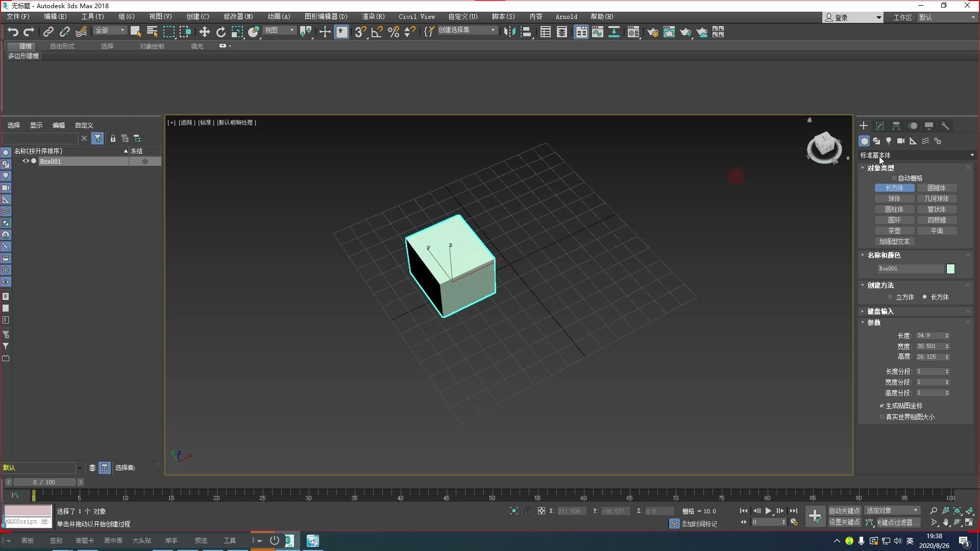Uncheck 生成贴图坐标 option

pos(882,406)
